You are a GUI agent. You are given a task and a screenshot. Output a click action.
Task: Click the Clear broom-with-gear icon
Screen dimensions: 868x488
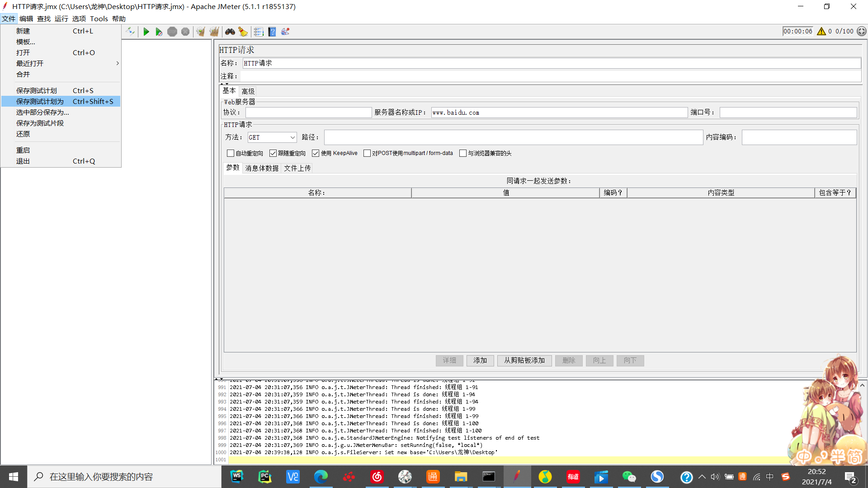[201, 32]
